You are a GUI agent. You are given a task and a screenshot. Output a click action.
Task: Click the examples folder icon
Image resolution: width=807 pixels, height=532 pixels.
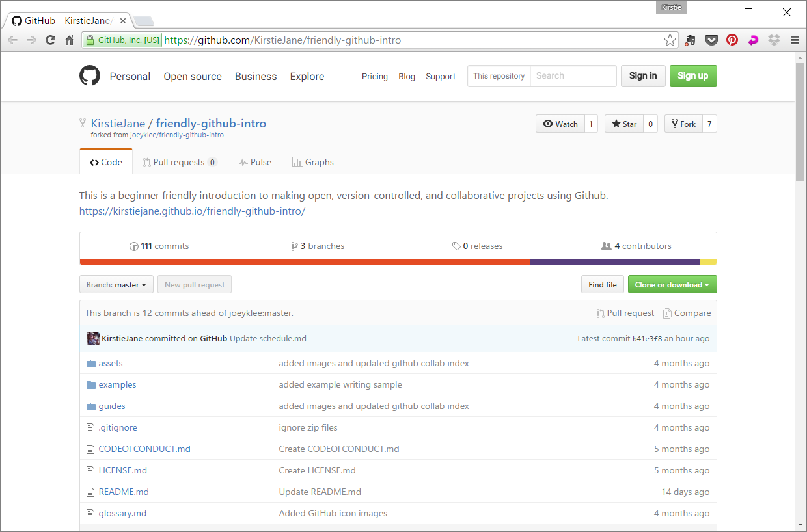tap(91, 385)
